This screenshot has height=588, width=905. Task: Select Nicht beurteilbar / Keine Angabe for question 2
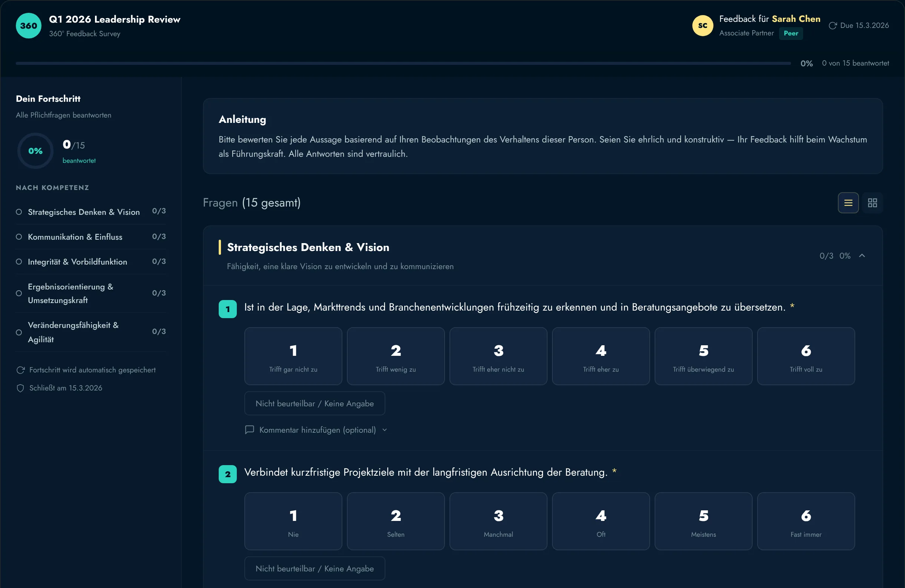(314, 568)
